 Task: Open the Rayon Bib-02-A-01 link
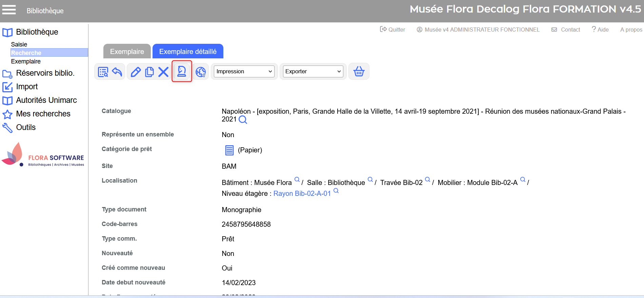pos(302,193)
